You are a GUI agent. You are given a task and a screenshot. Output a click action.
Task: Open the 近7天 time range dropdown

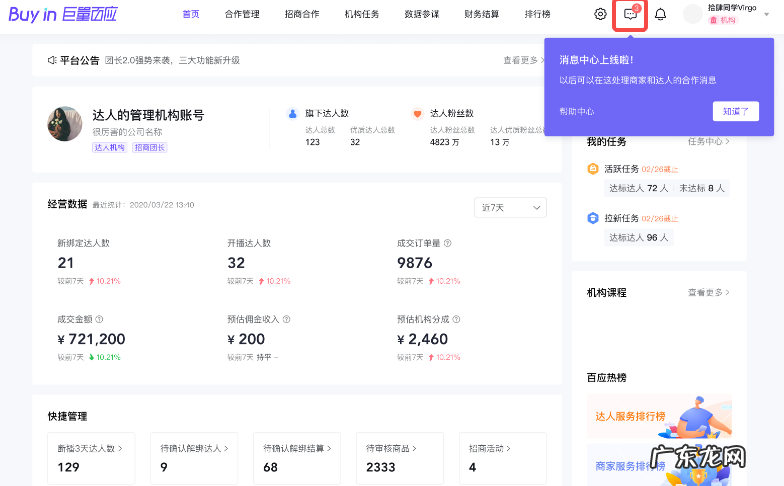tap(510, 208)
